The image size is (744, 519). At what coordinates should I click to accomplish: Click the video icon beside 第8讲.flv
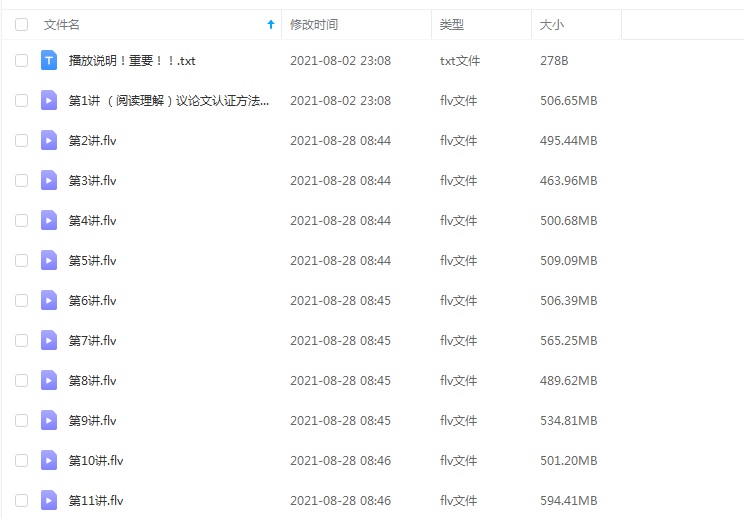click(49, 381)
